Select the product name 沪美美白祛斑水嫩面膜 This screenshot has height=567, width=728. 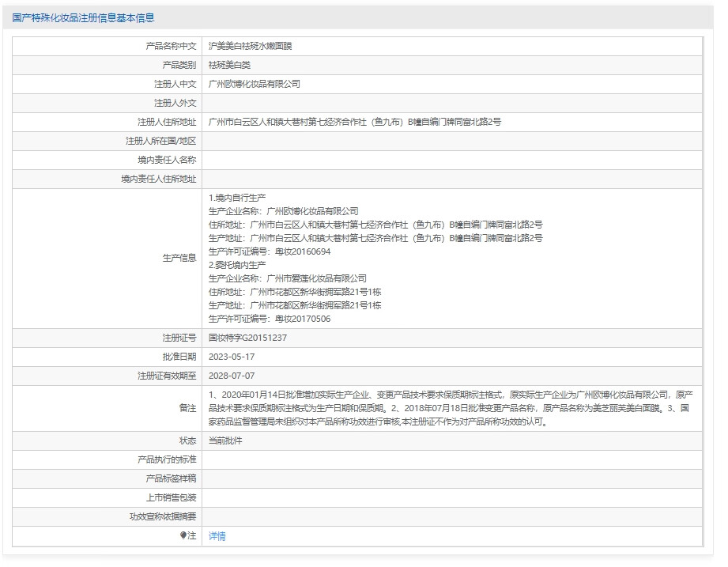click(x=250, y=47)
